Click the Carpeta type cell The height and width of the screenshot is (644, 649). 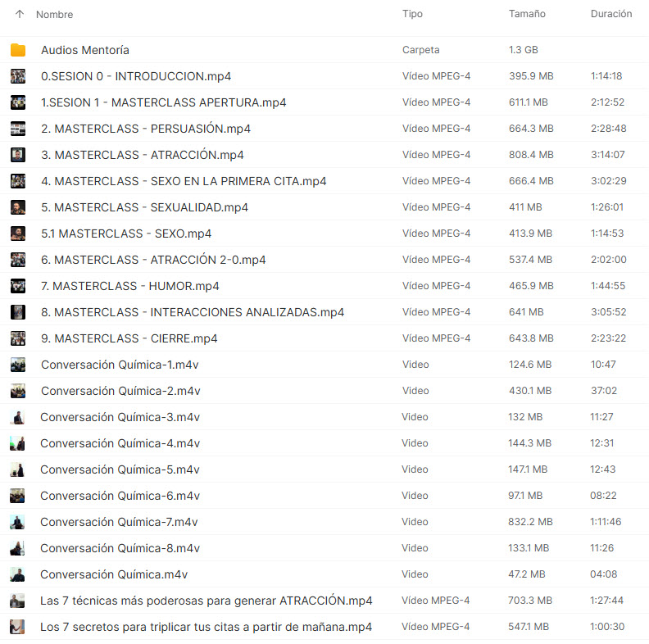click(x=421, y=50)
